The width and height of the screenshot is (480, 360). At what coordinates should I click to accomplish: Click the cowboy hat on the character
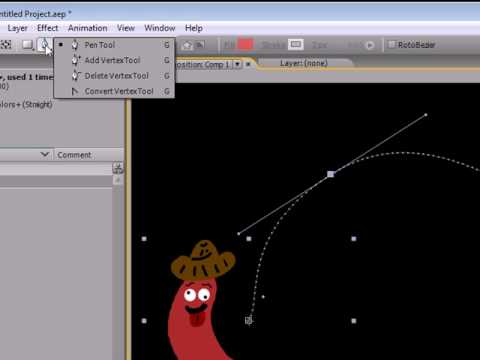point(203,261)
